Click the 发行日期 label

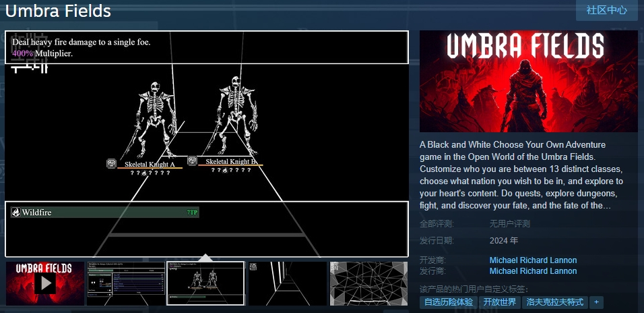click(437, 241)
